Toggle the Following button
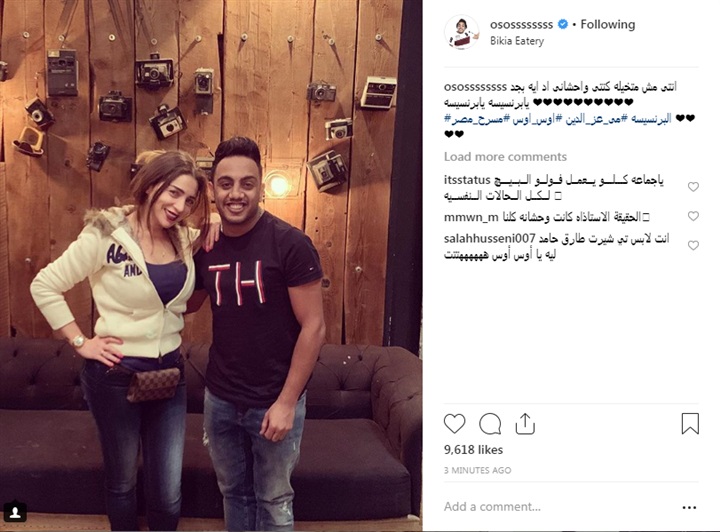 [x=608, y=24]
